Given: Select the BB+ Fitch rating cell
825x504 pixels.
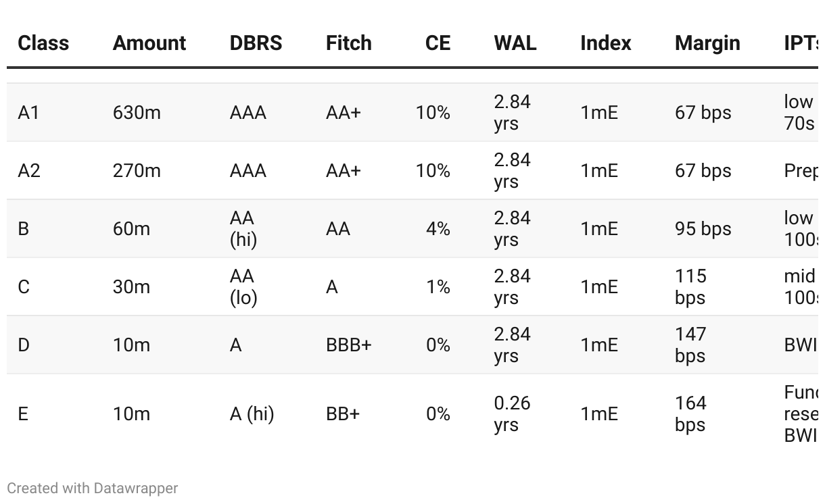Looking at the screenshot, I should tap(342, 413).
